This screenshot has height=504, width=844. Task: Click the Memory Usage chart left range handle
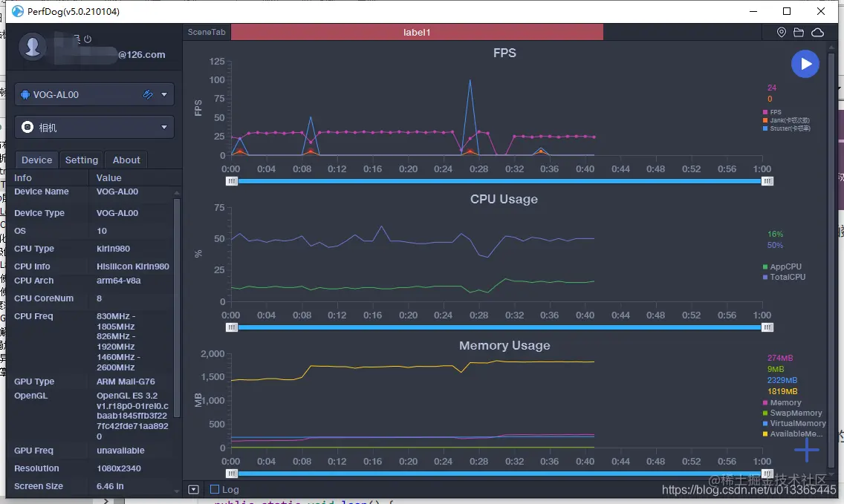point(232,474)
